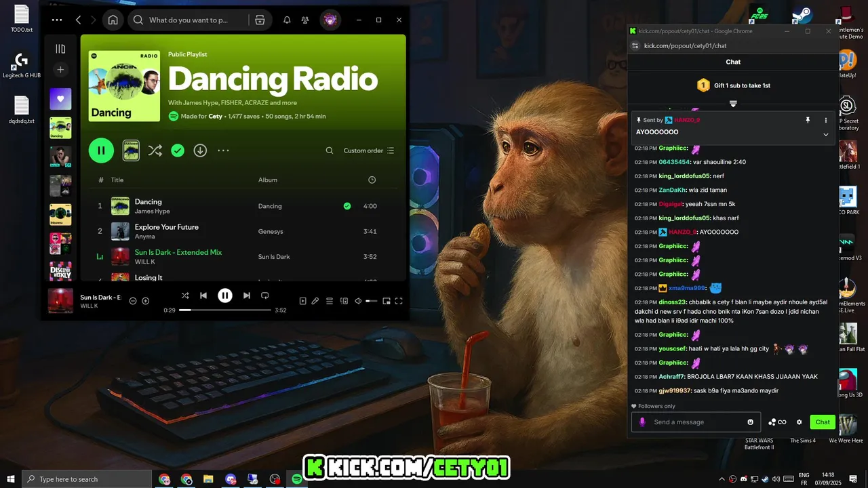
Task: Open artist link Anyma
Action: [x=145, y=237]
